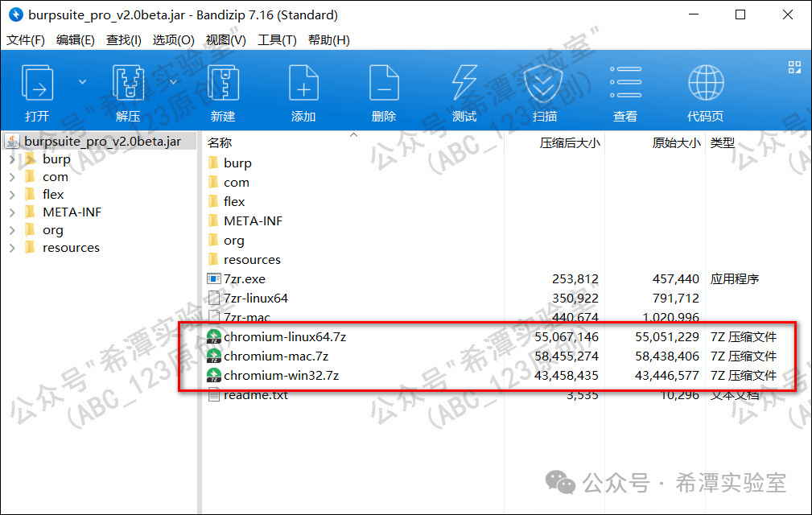Open the dropdown arrow beside 打开

click(82, 82)
